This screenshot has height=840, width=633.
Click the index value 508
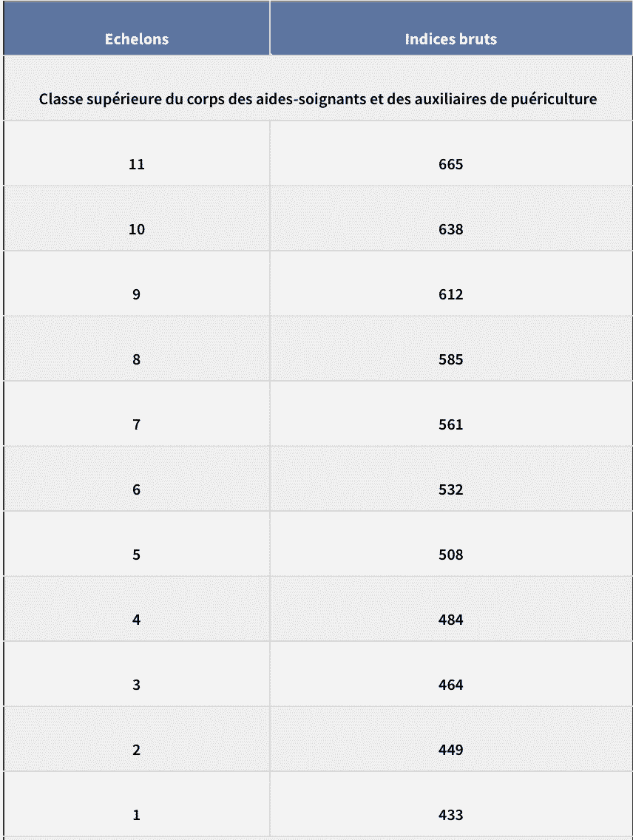coord(450,555)
